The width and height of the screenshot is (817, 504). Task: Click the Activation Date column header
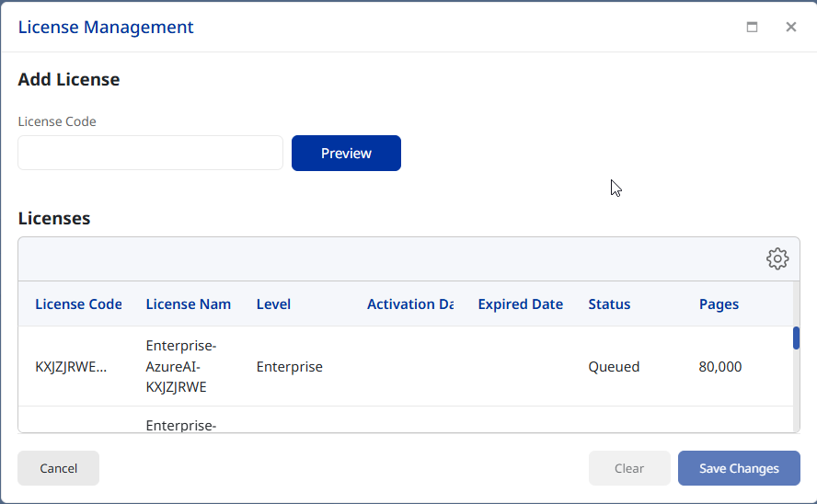[409, 304]
